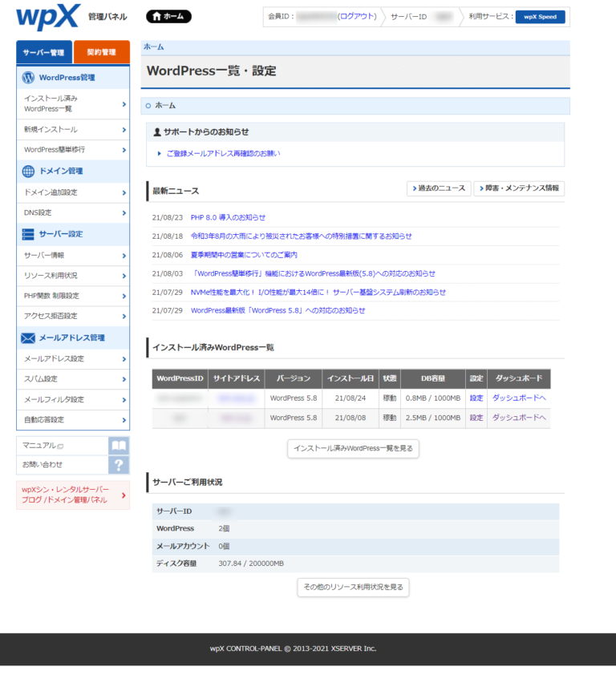Screen dimensions: 616x679
Task: Open ダッシュボードへ for 0.8MB row
Action: pos(518,398)
